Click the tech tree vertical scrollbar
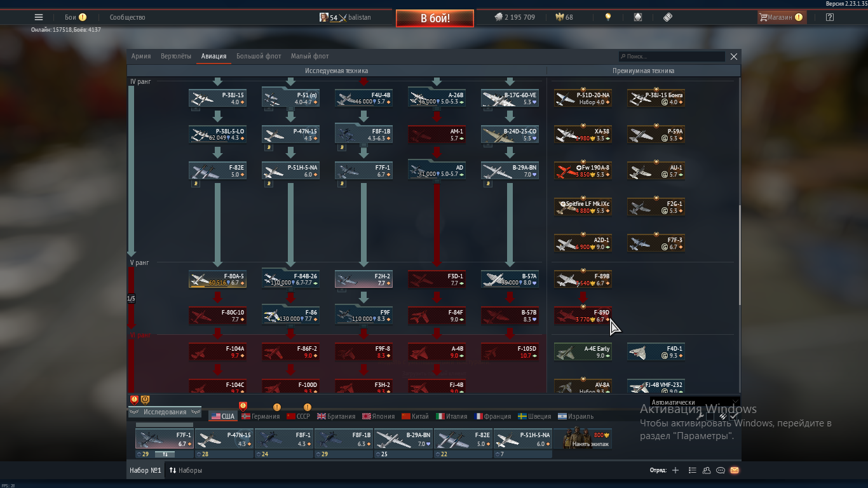This screenshot has width=868, height=488. (x=738, y=254)
